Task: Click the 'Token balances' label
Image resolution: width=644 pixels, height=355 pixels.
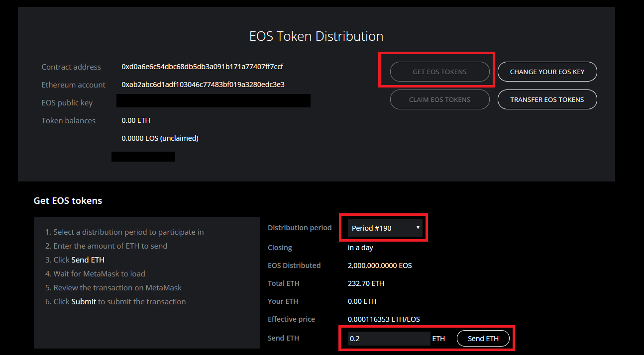Action: point(68,120)
